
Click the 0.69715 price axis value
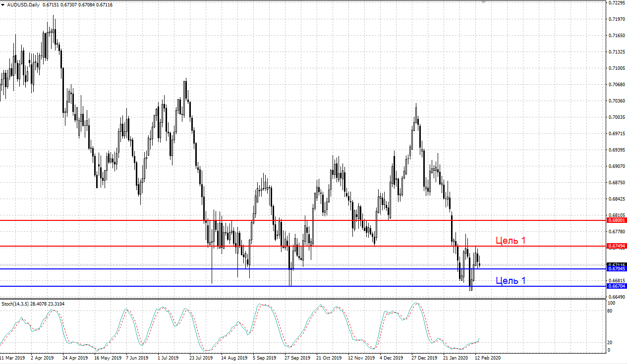617,134
